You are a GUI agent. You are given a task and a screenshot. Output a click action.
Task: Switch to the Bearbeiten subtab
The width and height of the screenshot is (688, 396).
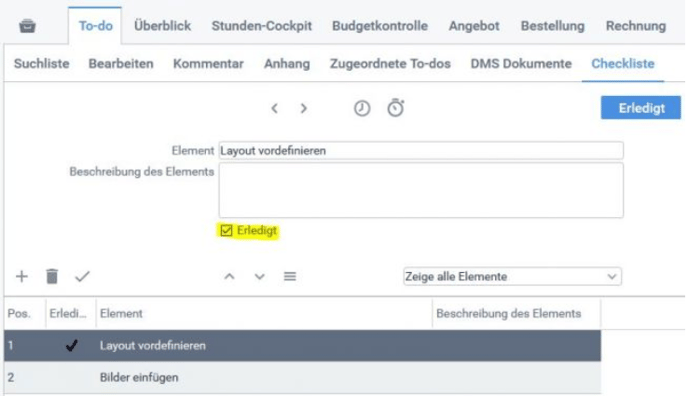(121, 64)
